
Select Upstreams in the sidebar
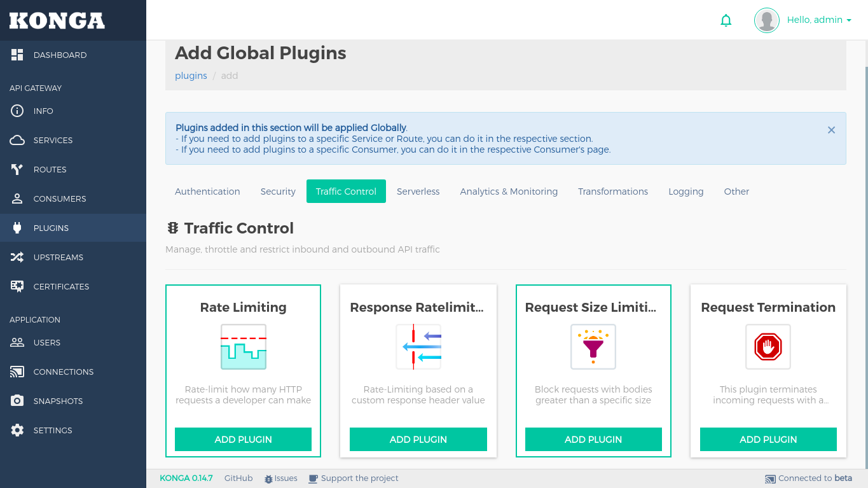(58, 258)
